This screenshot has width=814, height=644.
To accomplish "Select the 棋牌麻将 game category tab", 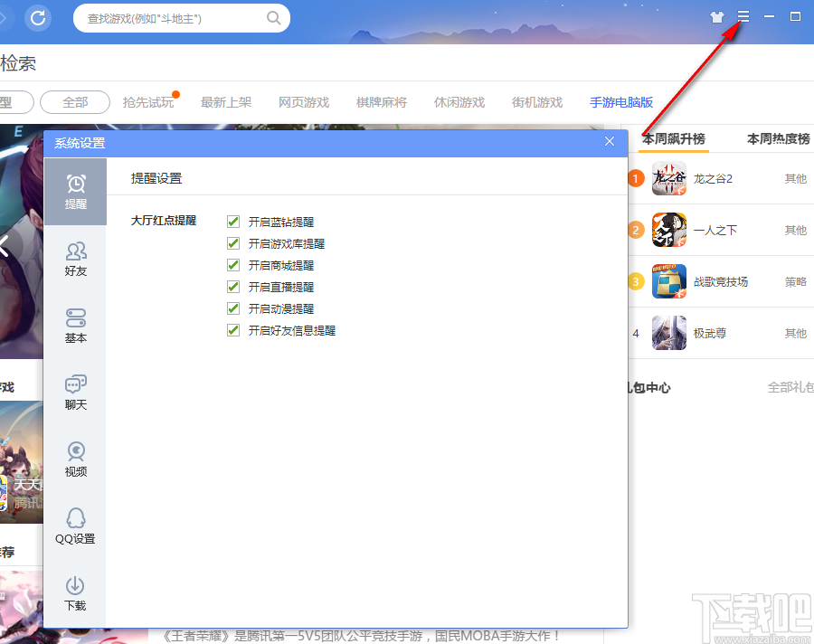I will (x=381, y=102).
